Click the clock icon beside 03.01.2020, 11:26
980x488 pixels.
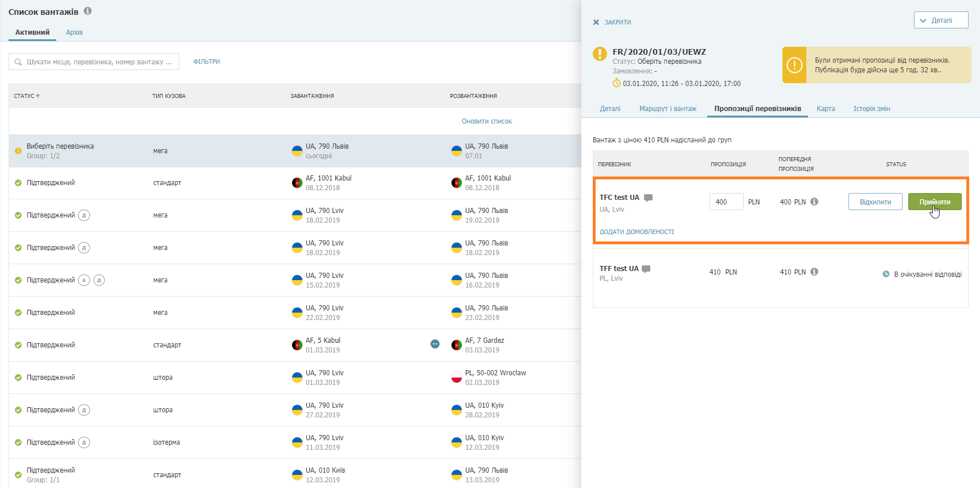[617, 83]
